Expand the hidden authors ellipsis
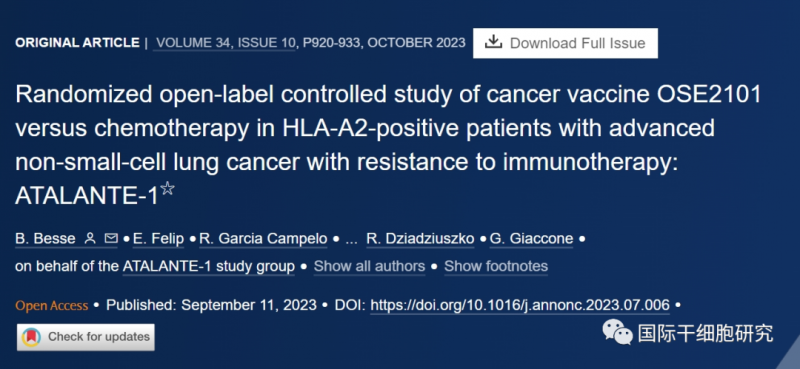The width and height of the screenshot is (800, 369). [351, 240]
